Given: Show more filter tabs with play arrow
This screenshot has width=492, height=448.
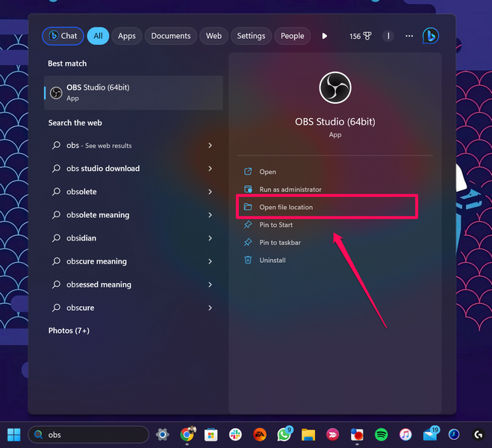Looking at the screenshot, I should (x=325, y=36).
